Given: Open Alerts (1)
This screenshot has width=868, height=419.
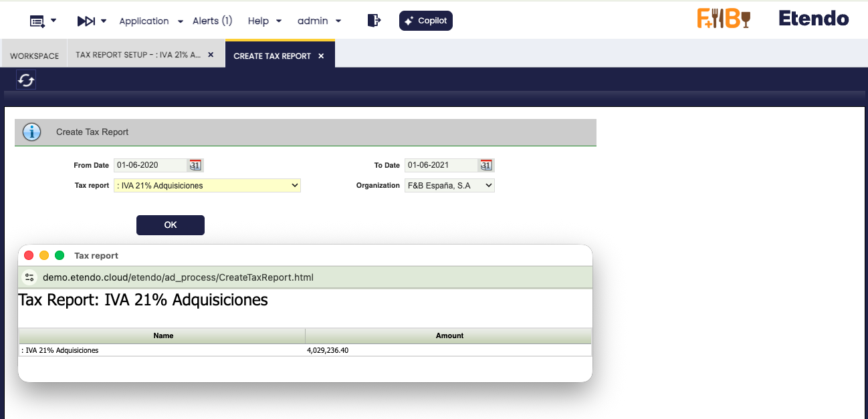Looking at the screenshot, I should [213, 21].
